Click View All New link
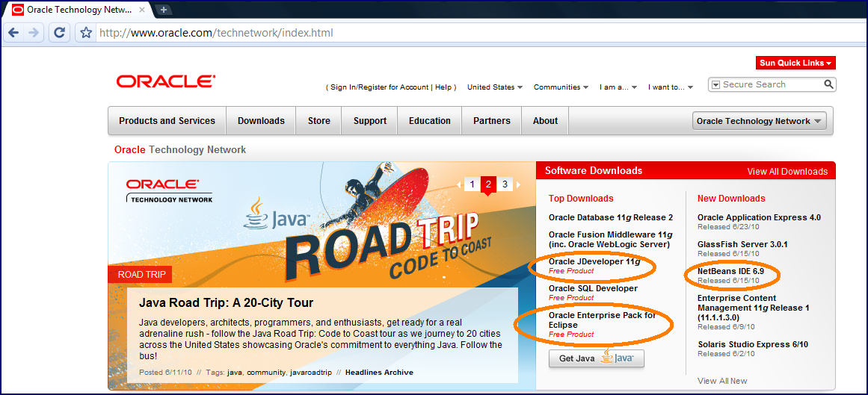 722,381
